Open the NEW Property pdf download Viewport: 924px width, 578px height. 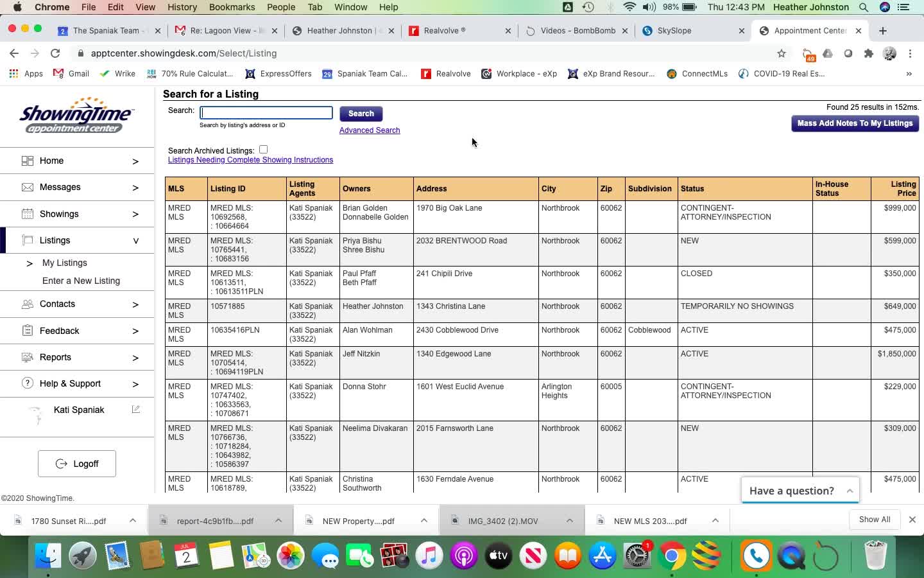point(358,521)
